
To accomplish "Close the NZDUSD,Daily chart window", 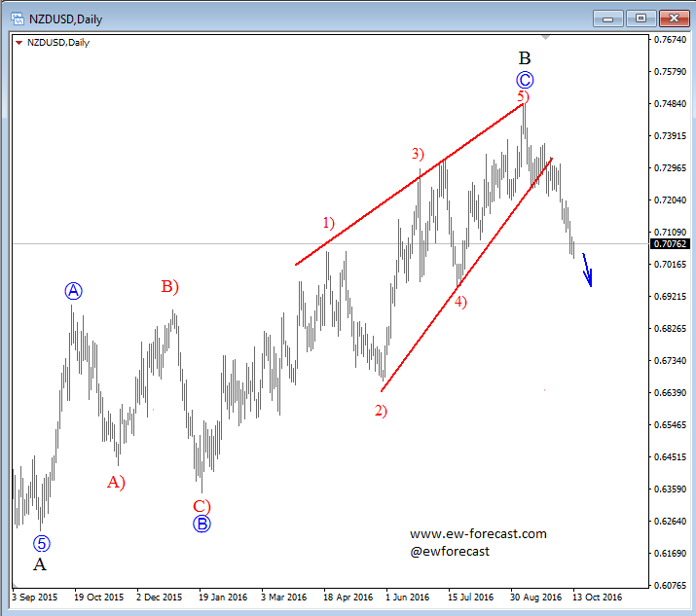I will point(674,18).
